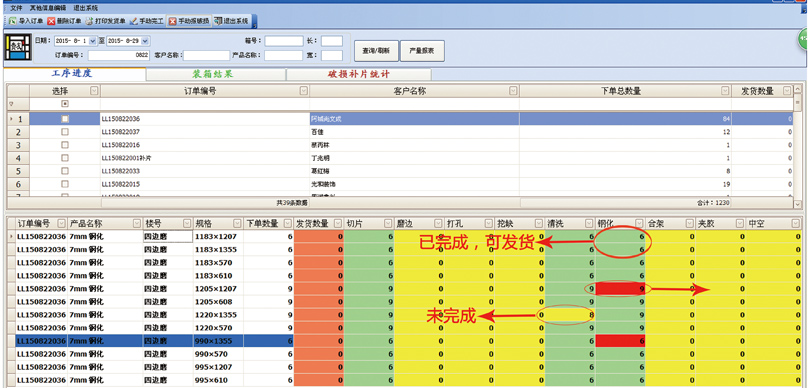Viewport: 808px width, 388px height.
Task: Click the green round button at right edge
Action: [x=803, y=40]
